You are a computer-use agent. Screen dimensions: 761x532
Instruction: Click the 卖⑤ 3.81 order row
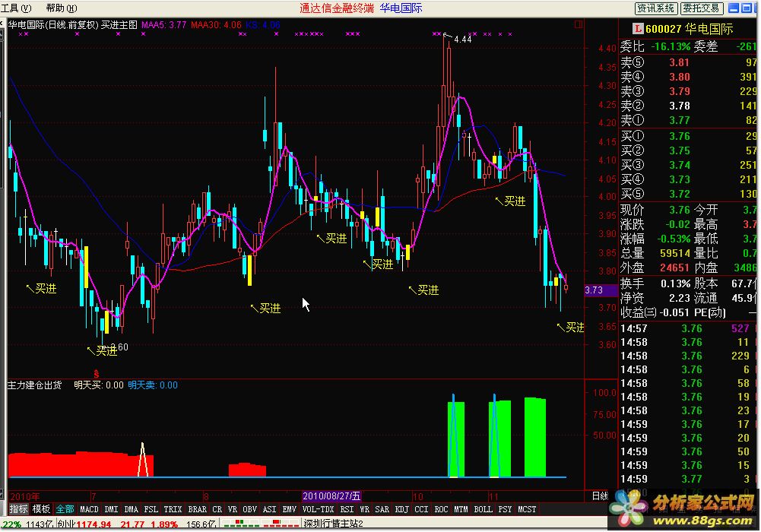(688, 62)
